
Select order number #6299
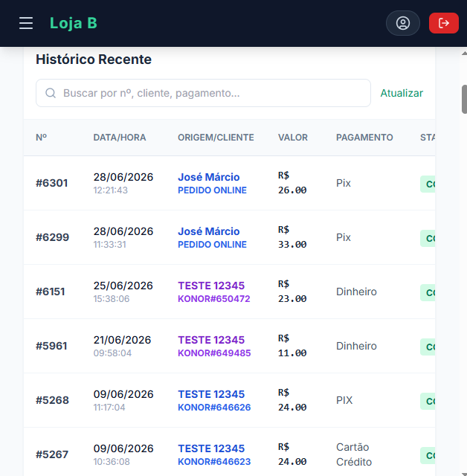coord(53,237)
